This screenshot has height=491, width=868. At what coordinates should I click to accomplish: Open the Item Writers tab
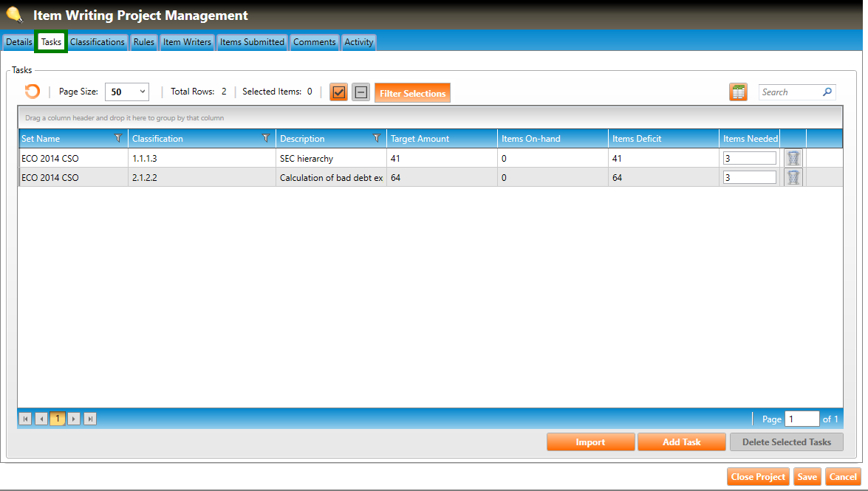coord(187,42)
